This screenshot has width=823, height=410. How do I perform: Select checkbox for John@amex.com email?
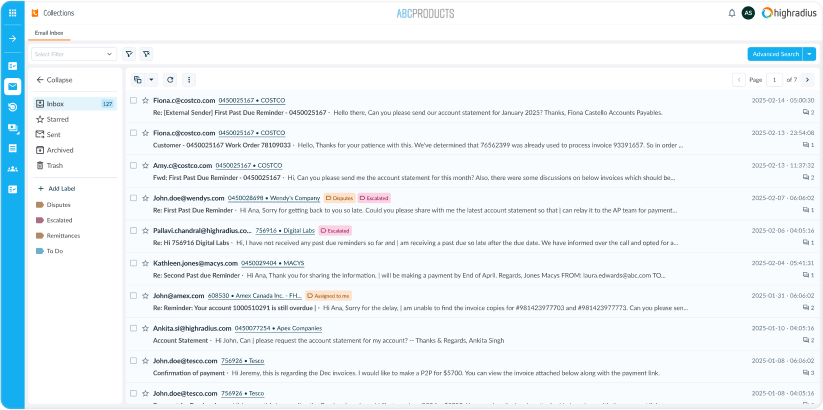tap(133, 296)
